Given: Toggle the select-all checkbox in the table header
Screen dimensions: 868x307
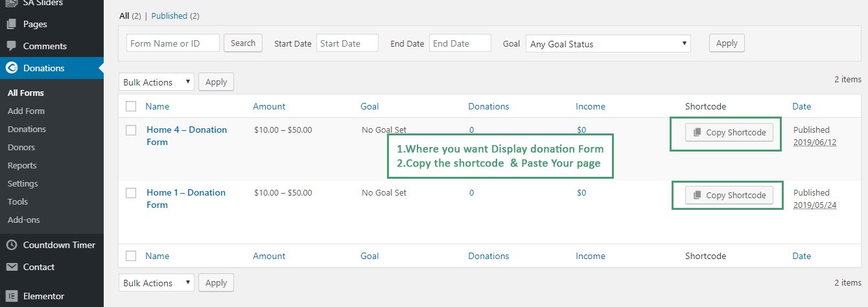Looking at the screenshot, I should [131, 106].
